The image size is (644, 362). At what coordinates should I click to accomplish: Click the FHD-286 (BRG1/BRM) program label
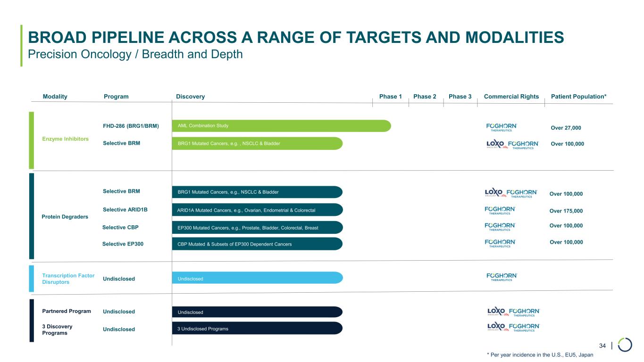131,126
